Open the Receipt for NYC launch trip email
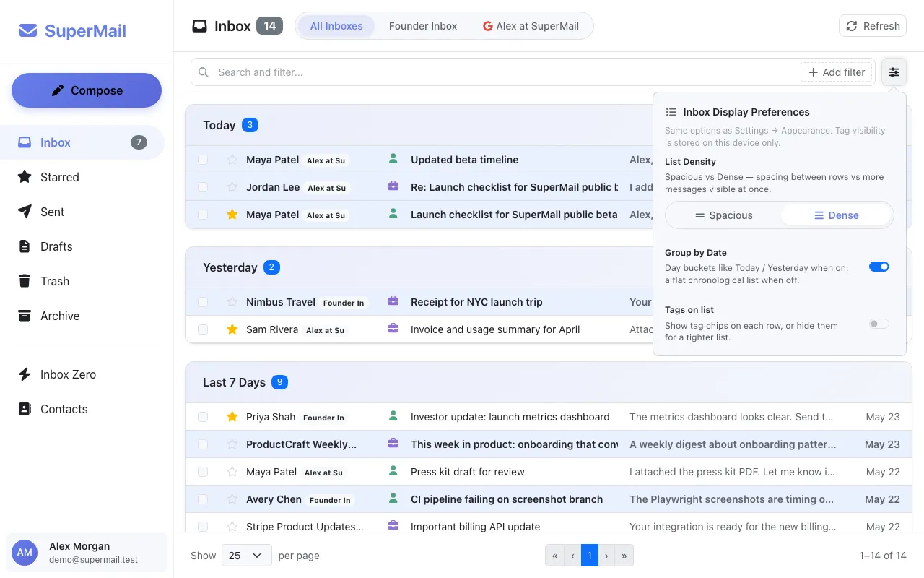 476,302
